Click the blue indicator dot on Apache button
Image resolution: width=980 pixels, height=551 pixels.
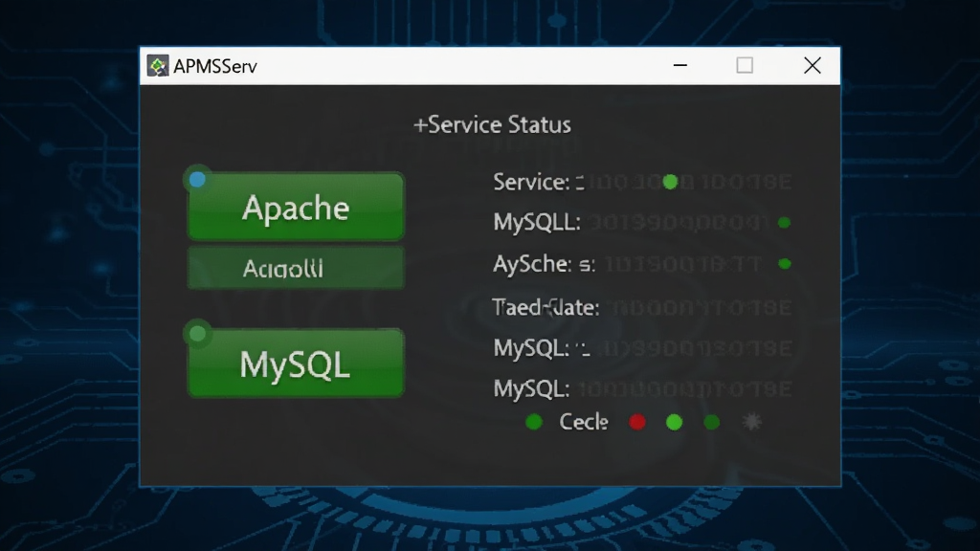click(197, 180)
